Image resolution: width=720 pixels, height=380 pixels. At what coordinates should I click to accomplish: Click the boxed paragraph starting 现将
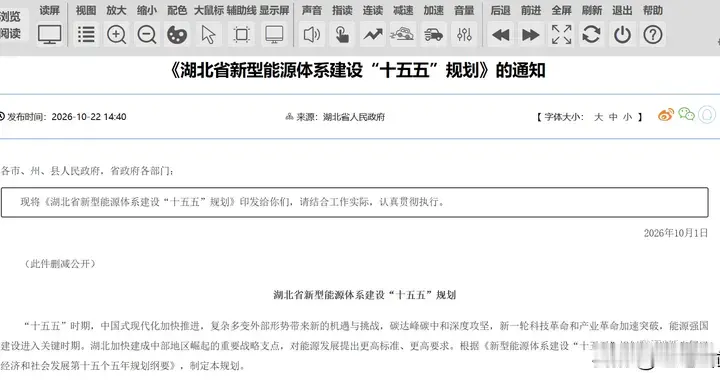(354, 202)
